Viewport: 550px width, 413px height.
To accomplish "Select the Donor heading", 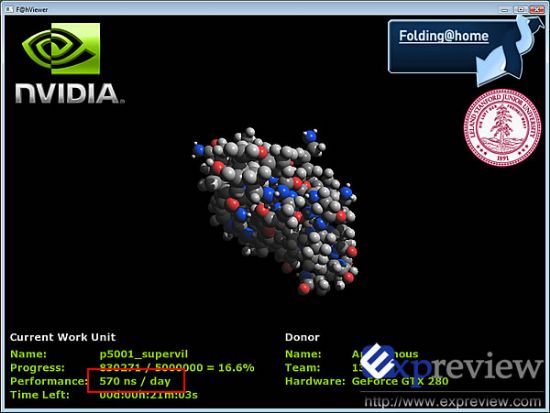I will [302, 337].
